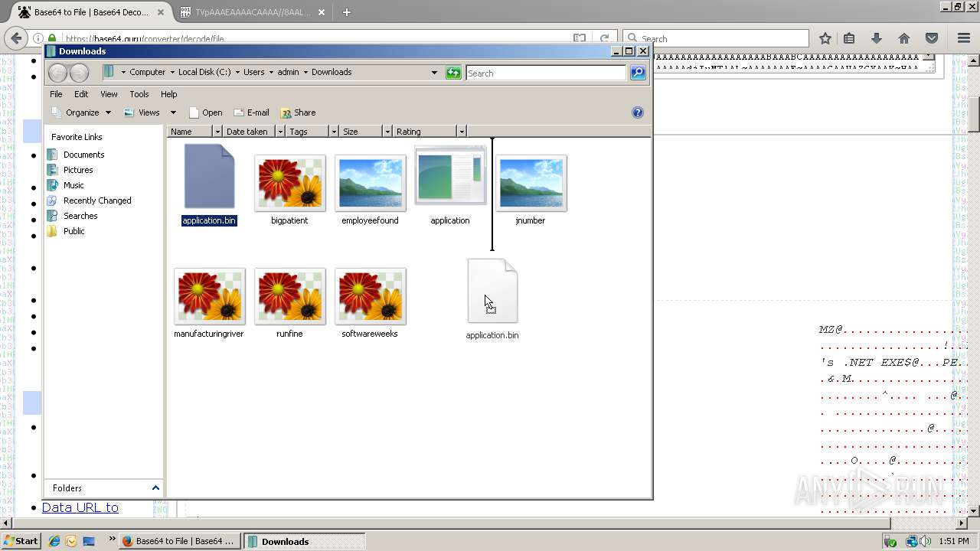Click the Explorer back navigation arrow
Viewport: 980px width, 551px height.
57,73
